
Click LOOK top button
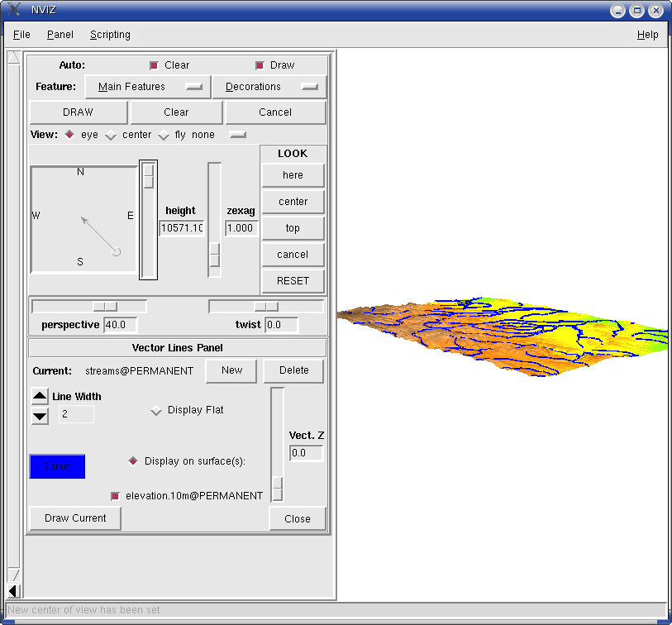(293, 228)
